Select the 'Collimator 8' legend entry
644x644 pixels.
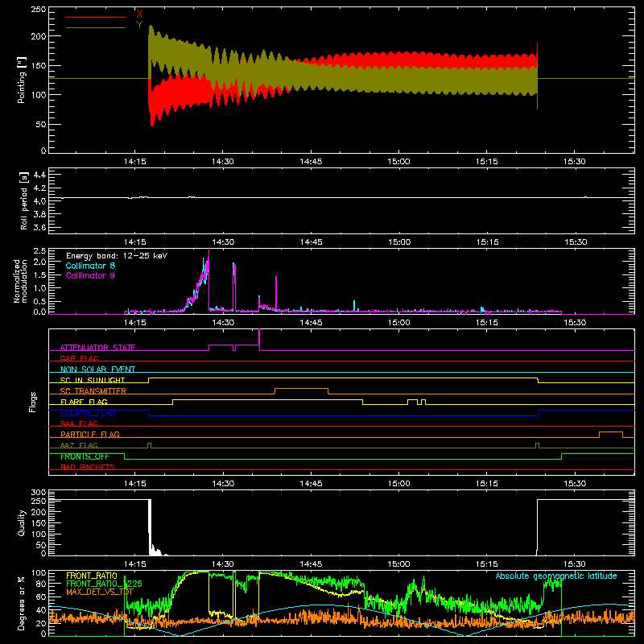coord(90,266)
